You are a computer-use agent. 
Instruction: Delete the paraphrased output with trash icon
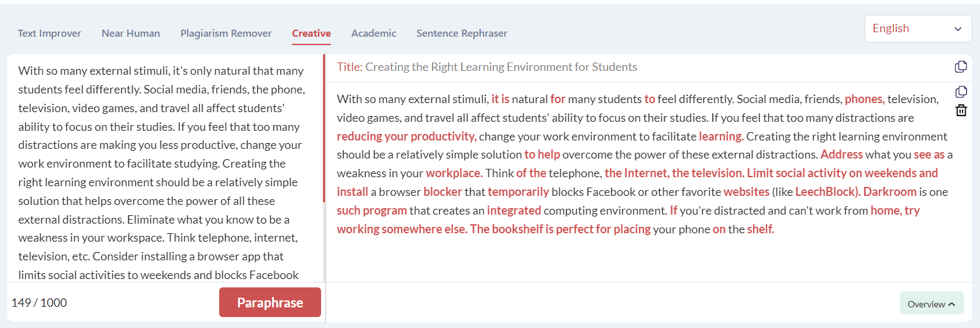[961, 110]
